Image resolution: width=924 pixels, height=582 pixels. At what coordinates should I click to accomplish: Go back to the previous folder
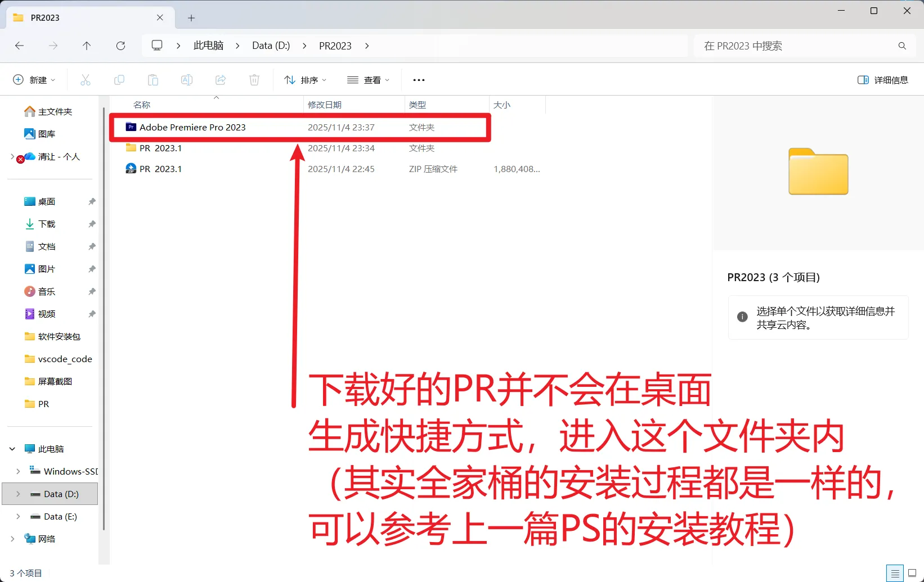pos(20,46)
